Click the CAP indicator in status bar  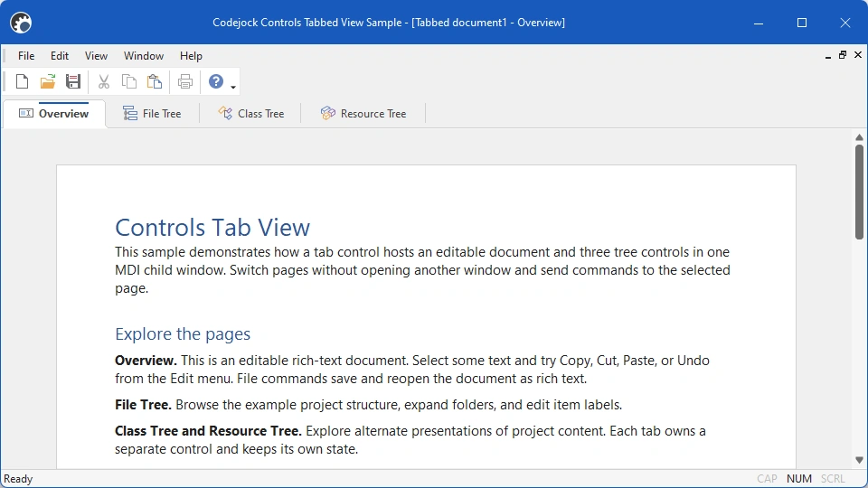[768, 479]
